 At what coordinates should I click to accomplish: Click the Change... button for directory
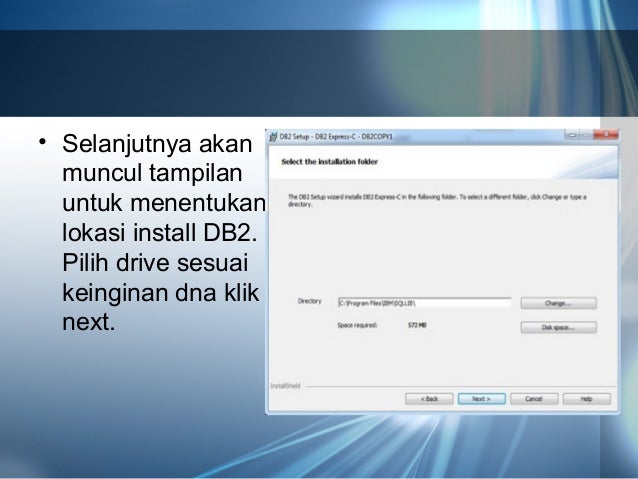point(558,303)
